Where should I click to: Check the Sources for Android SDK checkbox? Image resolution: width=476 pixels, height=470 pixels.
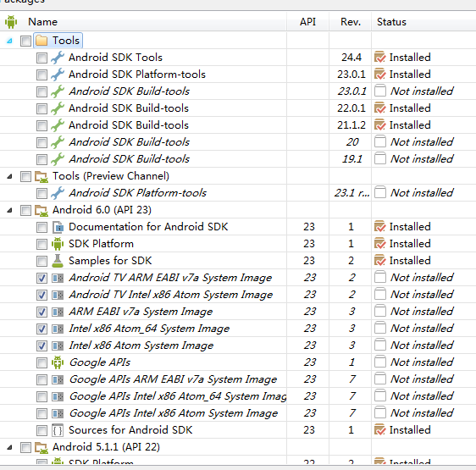[42, 430]
